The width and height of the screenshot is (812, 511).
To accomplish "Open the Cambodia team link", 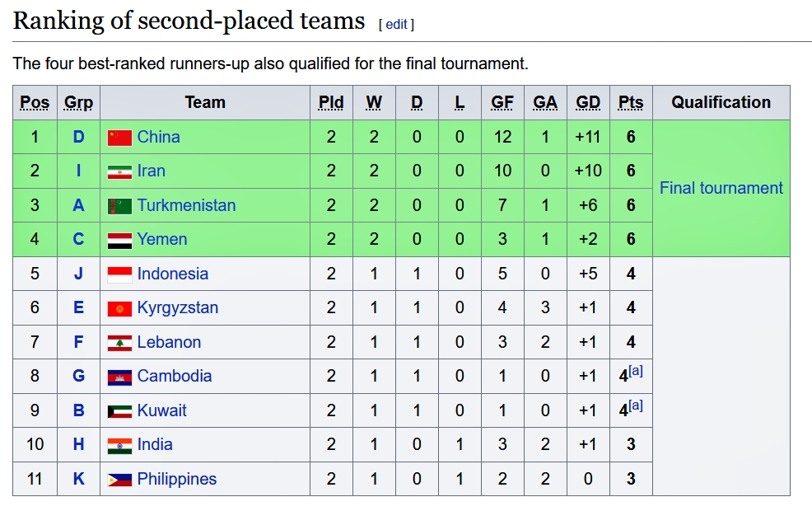I will tap(174, 376).
